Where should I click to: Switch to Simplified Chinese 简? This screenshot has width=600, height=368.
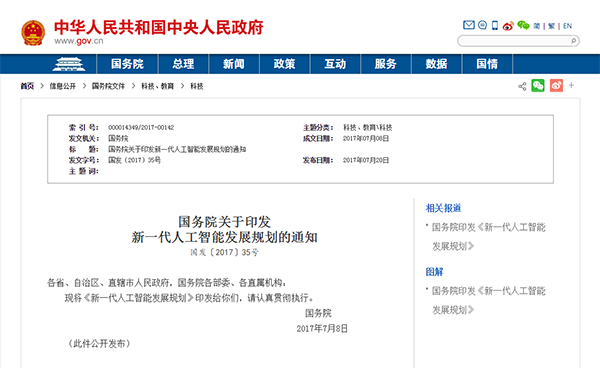[536, 26]
